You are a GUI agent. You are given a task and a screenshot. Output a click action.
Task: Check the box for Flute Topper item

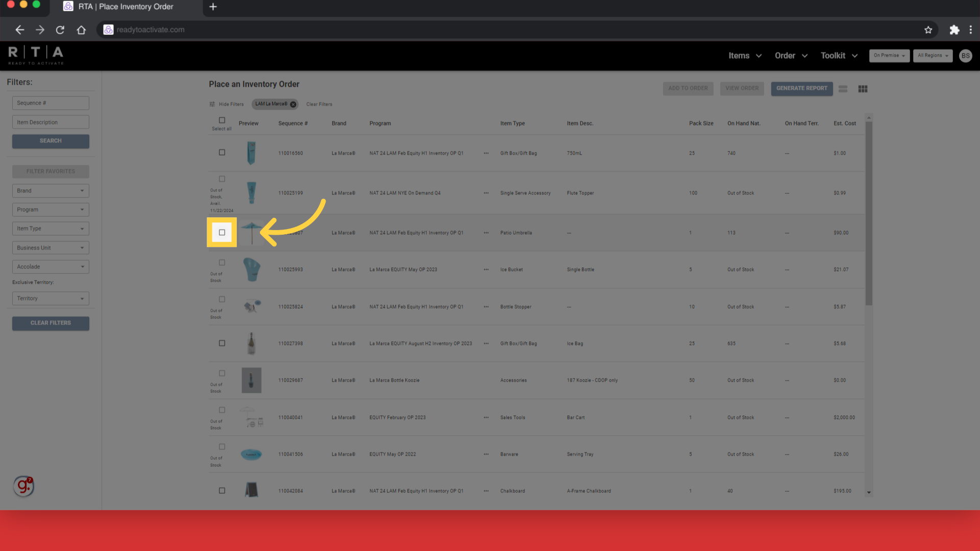pos(222,179)
